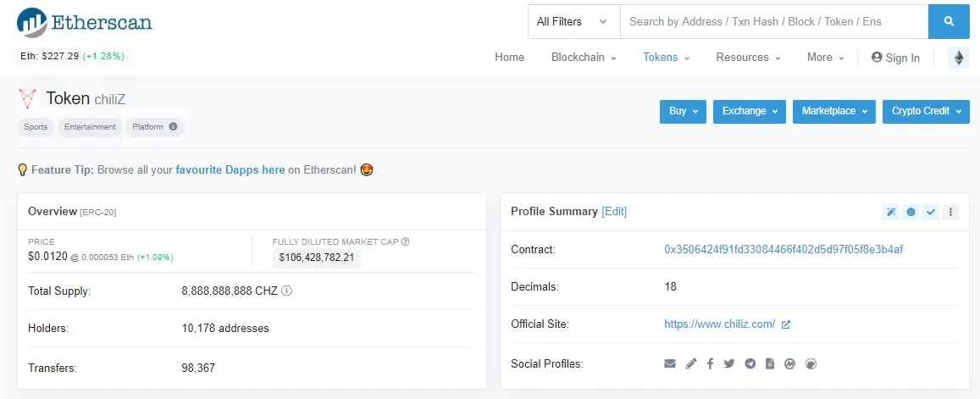This screenshot has width=980, height=399.
Task: Expand the More menu
Action: tap(826, 58)
